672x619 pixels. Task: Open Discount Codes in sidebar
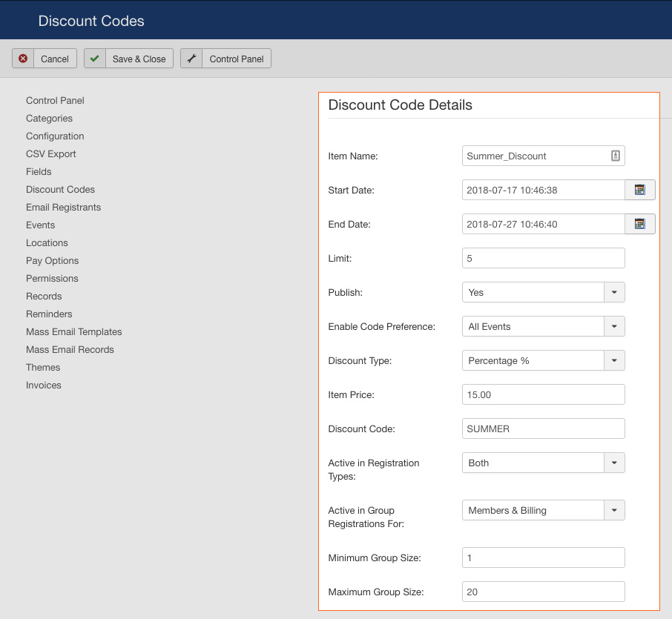point(60,189)
